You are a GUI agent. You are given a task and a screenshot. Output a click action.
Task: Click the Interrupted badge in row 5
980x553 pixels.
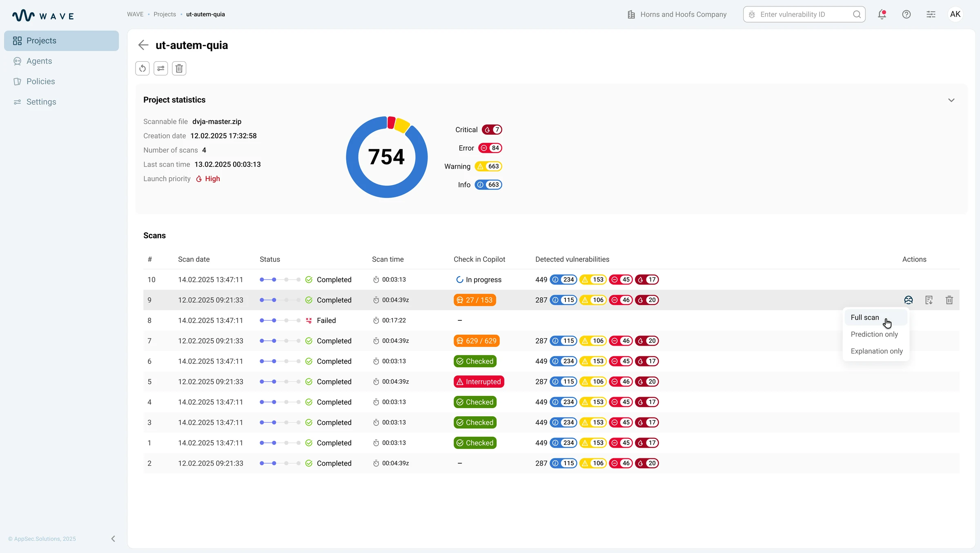pyautogui.click(x=479, y=382)
